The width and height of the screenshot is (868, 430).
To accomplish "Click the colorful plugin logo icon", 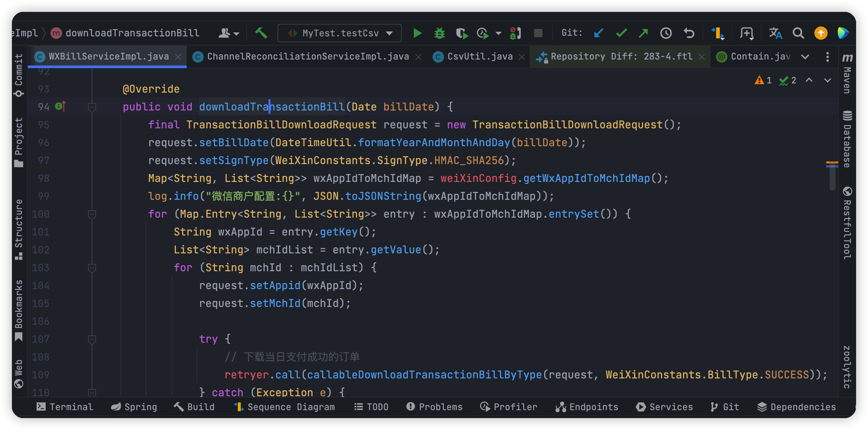I will (x=843, y=33).
